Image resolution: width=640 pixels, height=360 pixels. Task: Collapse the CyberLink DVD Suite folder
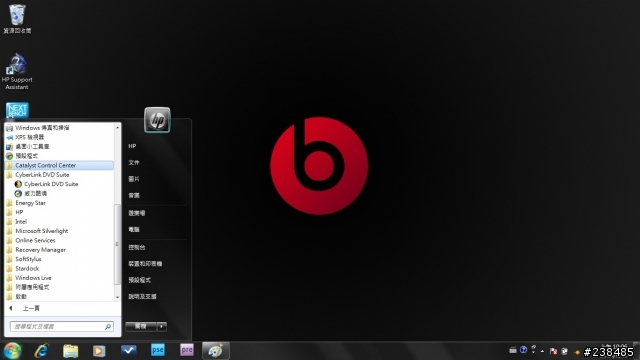pos(59,175)
